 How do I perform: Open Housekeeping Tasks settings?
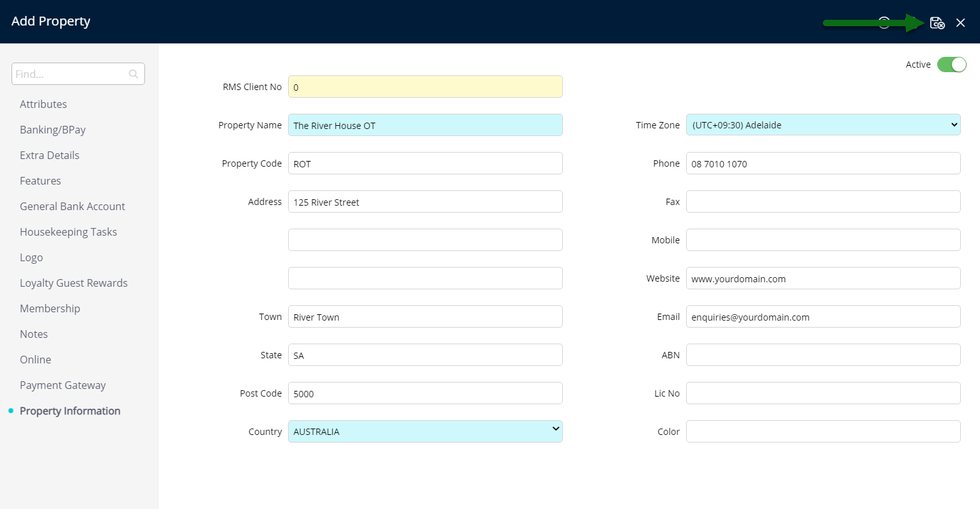pos(68,231)
